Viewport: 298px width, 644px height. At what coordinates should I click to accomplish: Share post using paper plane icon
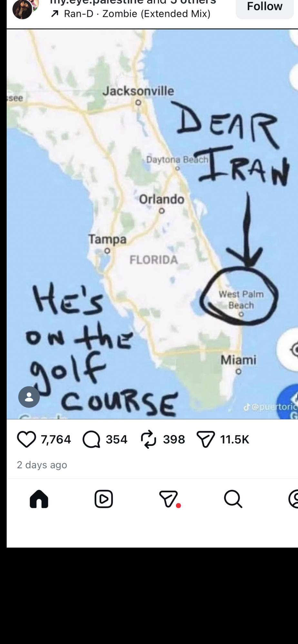point(205,440)
